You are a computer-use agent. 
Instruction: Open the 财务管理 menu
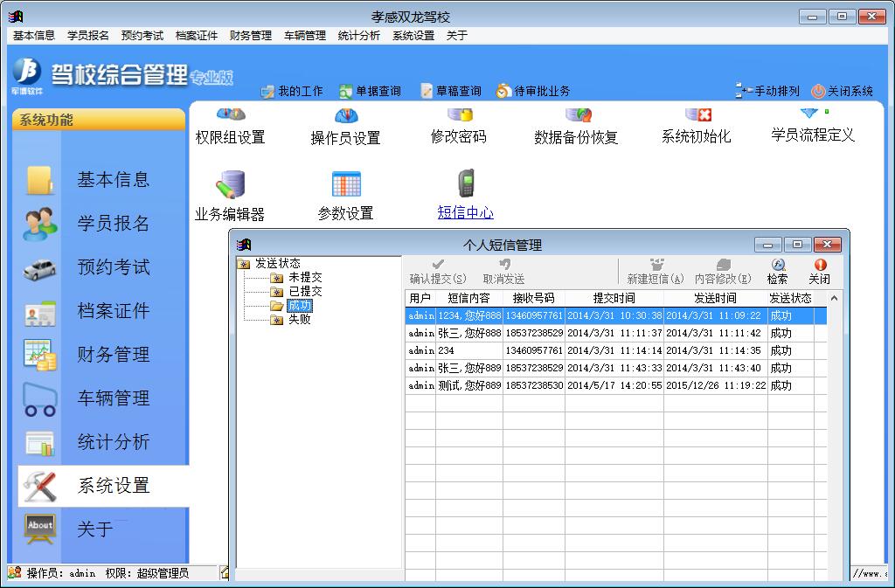[x=250, y=36]
